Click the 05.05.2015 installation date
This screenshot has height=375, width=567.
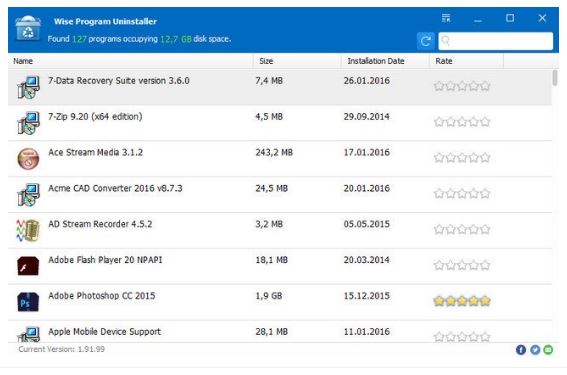[367, 224]
